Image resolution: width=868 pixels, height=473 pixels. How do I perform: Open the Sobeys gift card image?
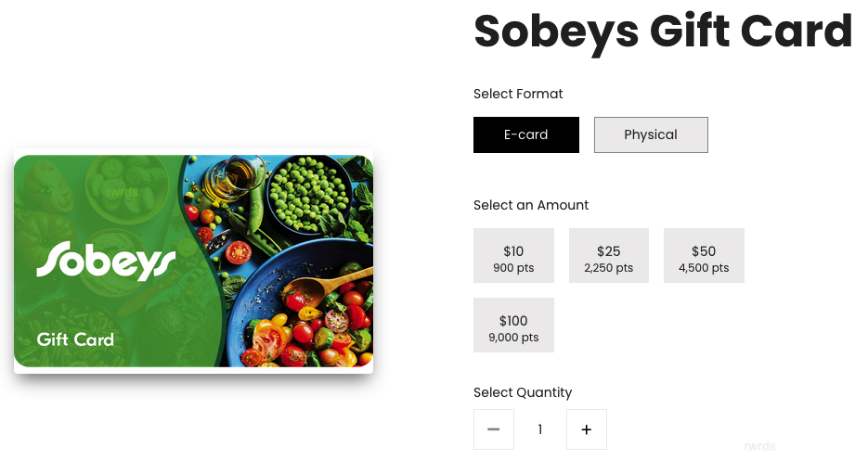click(x=193, y=262)
